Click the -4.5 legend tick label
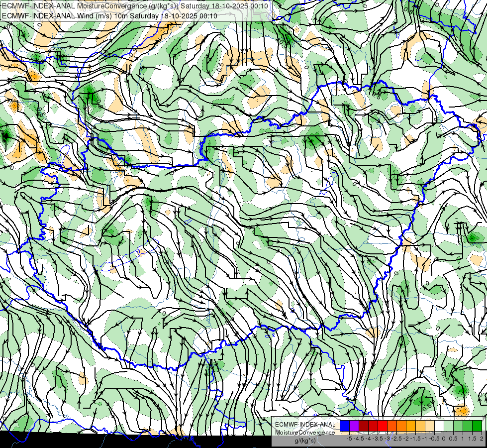The height and width of the screenshot is (448, 487). (x=359, y=439)
